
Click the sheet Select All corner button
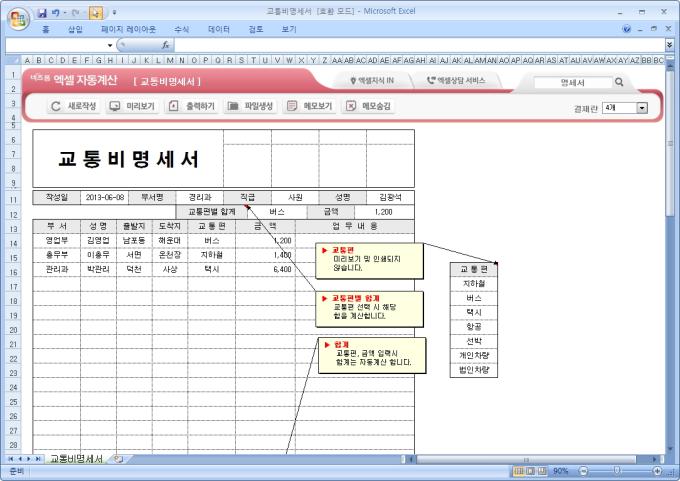click(13, 60)
